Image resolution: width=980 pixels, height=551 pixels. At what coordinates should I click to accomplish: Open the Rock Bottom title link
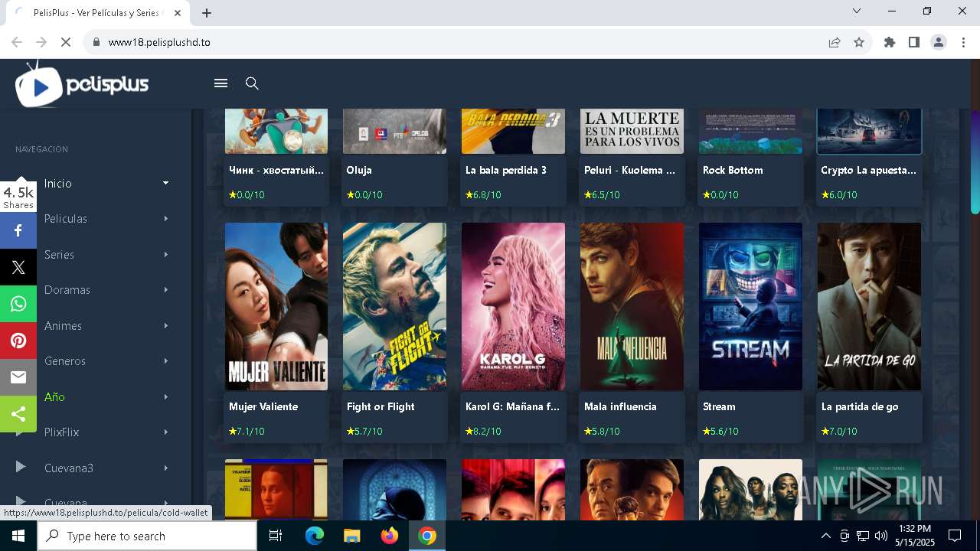(733, 170)
